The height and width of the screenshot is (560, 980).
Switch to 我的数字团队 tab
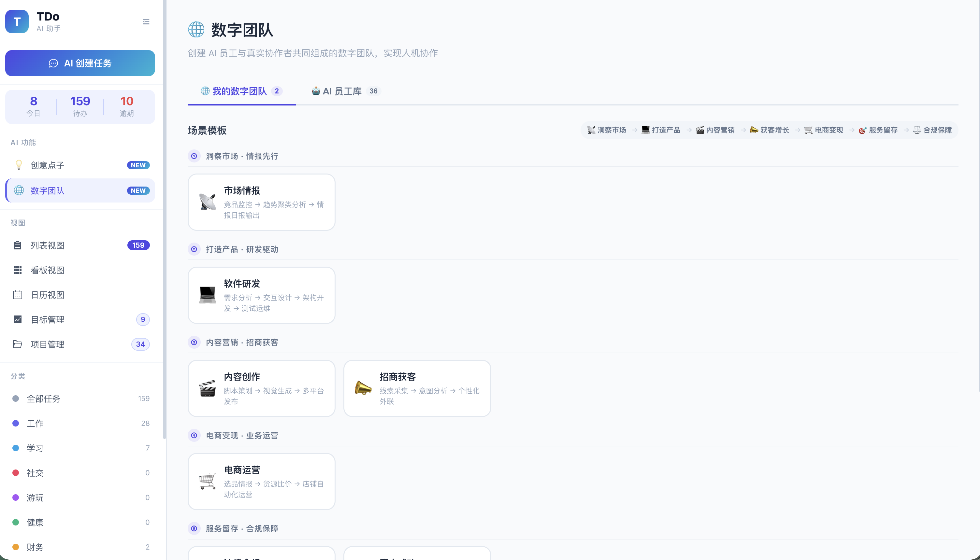(242, 91)
